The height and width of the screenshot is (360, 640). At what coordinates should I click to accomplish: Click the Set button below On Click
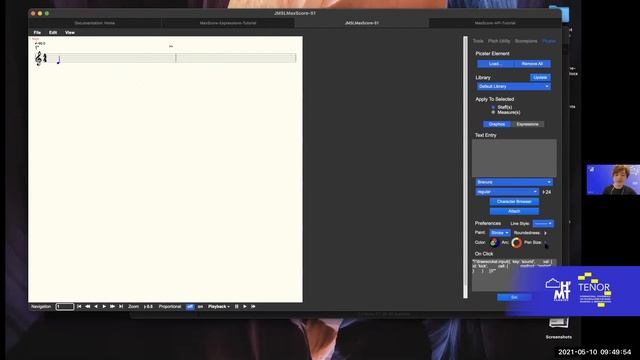click(x=514, y=298)
